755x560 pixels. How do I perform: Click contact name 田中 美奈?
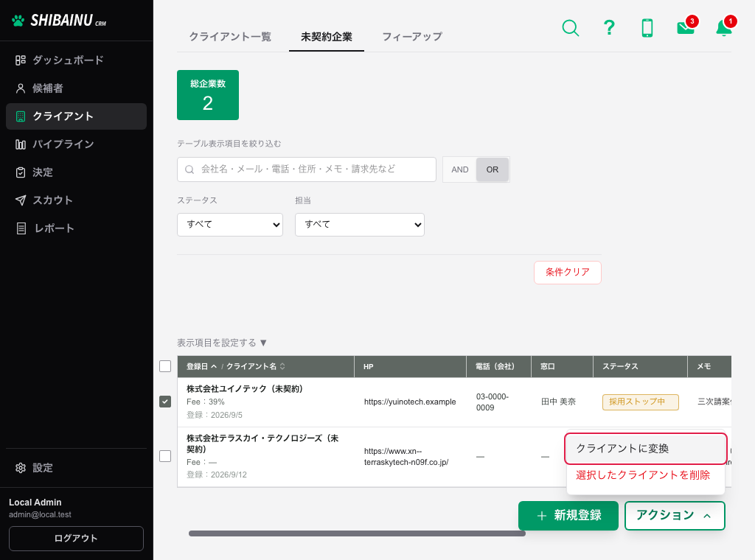tap(558, 402)
